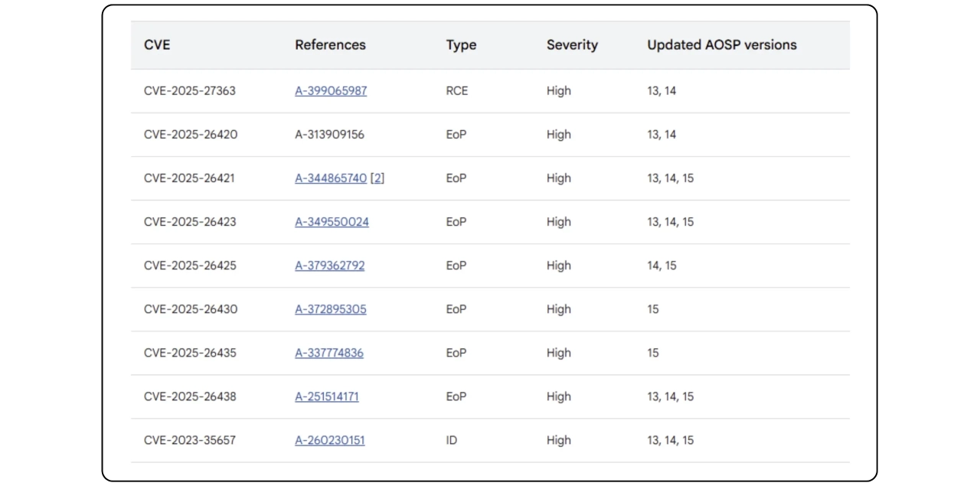980x486 pixels.
Task: Click the CVE-2025-27363 cell
Action: tap(190, 90)
